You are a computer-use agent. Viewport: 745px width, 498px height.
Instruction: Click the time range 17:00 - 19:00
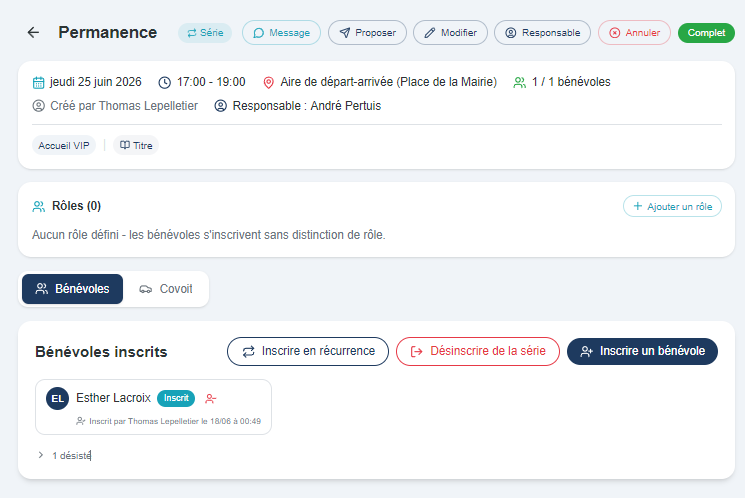click(211, 82)
